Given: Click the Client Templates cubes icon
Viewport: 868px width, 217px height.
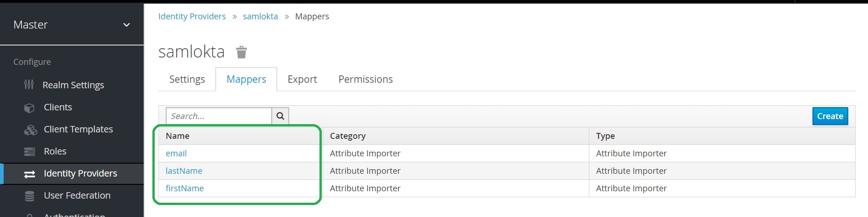Looking at the screenshot, I should [30, 130].
